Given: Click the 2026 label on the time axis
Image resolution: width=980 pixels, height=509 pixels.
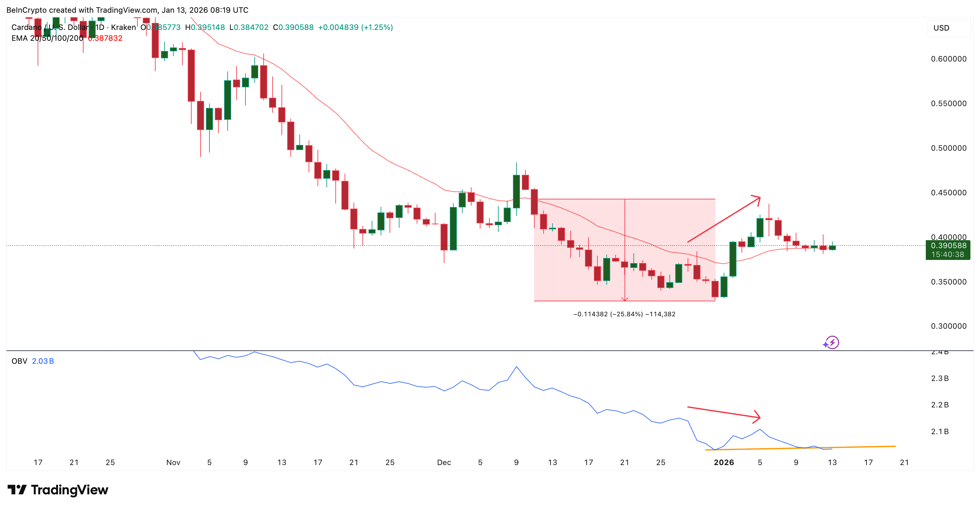Looking at the screenshot, I should point(724,462).
